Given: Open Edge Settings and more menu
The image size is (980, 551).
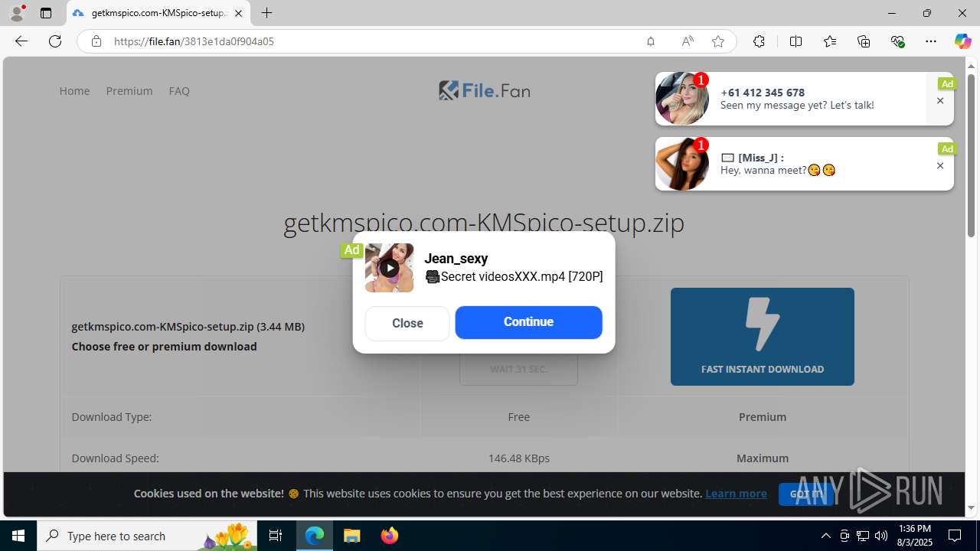Looking at the screenshot, I should 931,41.
